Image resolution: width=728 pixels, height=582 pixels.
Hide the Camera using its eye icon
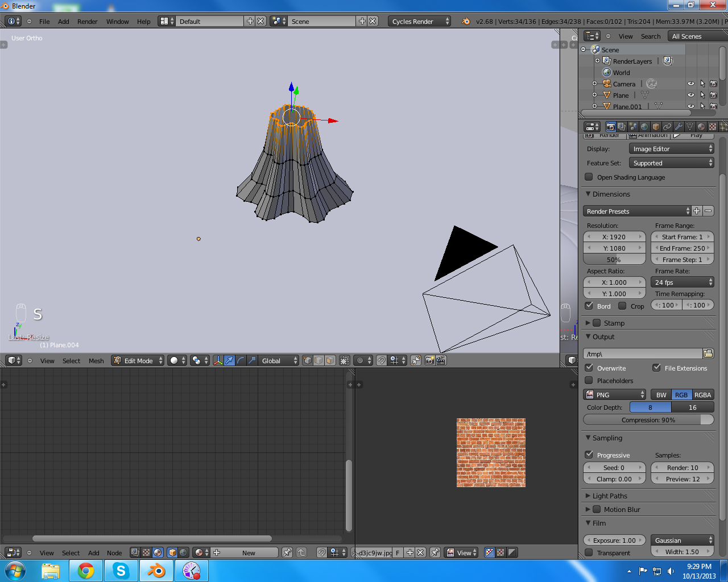click(x=691, y=84)
